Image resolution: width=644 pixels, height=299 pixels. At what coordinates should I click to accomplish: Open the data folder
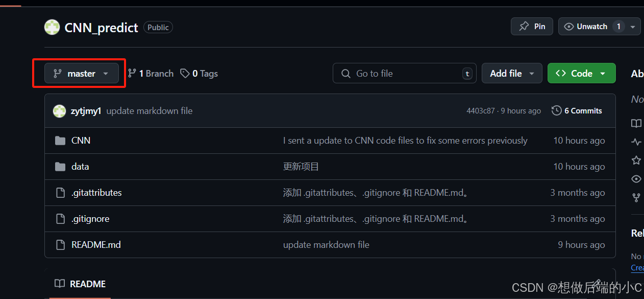[80, 167]
